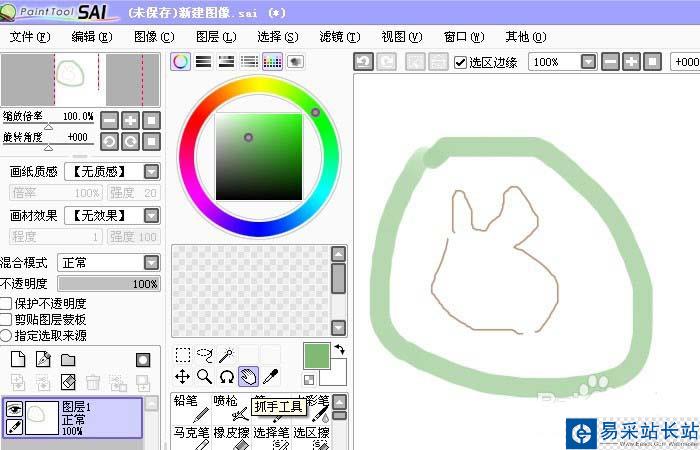Viewport: 700px width, 450px height.
Task: Show the RGB slider panel
Action: [204, 62]
